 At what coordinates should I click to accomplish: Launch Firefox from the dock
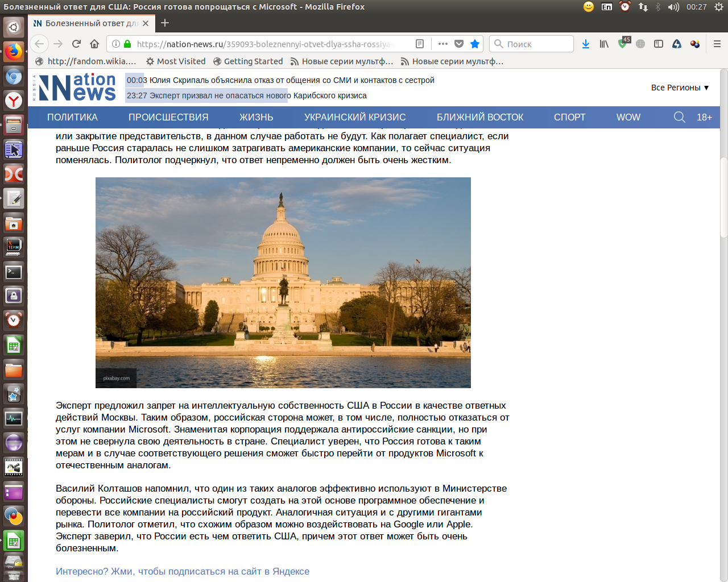14,52
